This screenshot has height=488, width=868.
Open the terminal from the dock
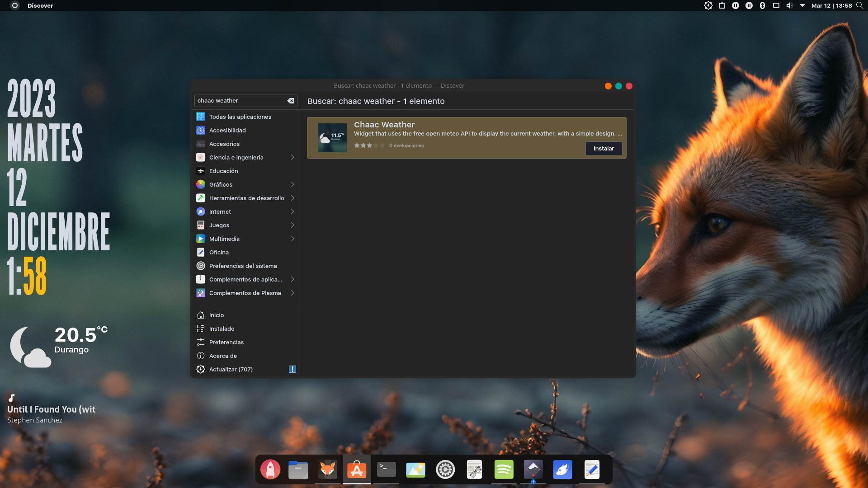tap(386, 469)
